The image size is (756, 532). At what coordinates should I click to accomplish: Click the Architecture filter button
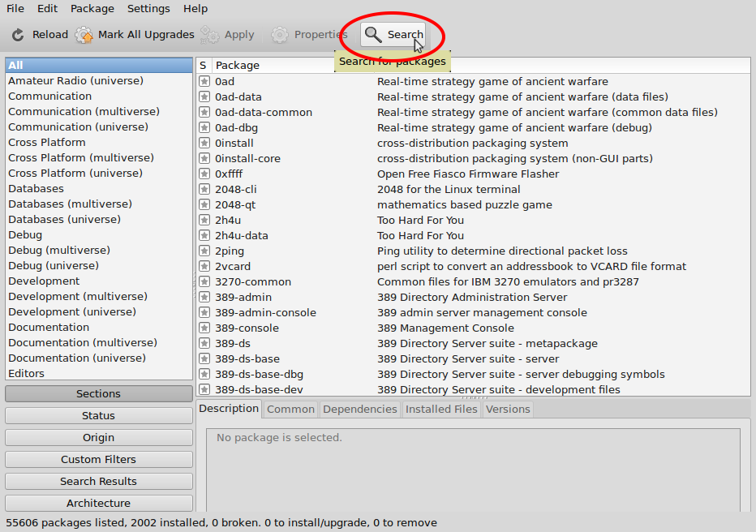point(99,503)
